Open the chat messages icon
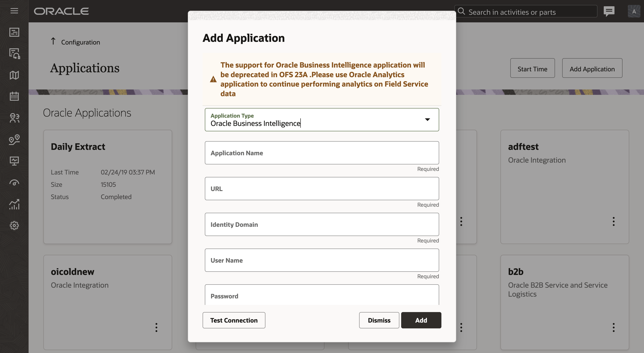This screenshot has height=353, width=644. (x=609, y=11)
